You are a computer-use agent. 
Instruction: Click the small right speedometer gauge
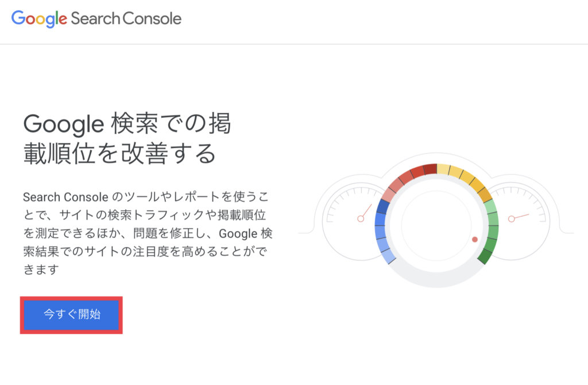[524, 217]
